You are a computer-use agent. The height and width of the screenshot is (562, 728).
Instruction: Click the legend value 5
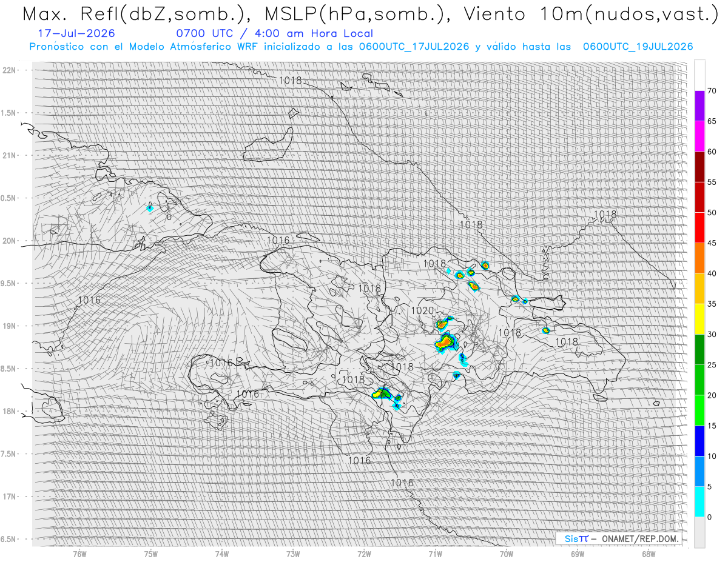coord(710,486)
